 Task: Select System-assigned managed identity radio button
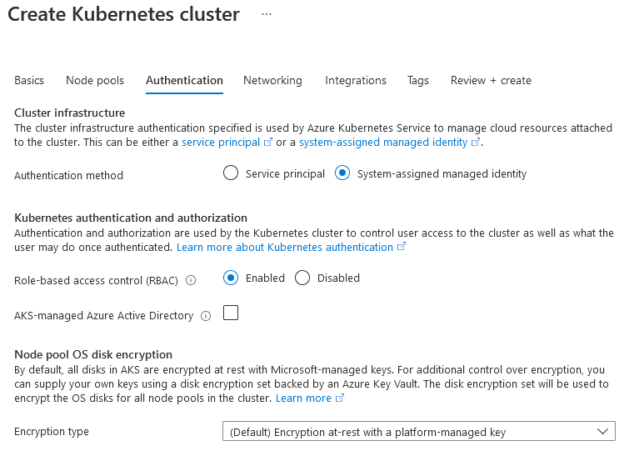coord(342,173)
